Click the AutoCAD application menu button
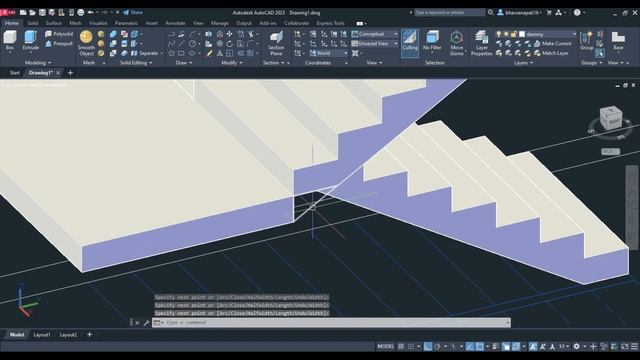Viewport: 640px width, 360px height. coord(7,12)
